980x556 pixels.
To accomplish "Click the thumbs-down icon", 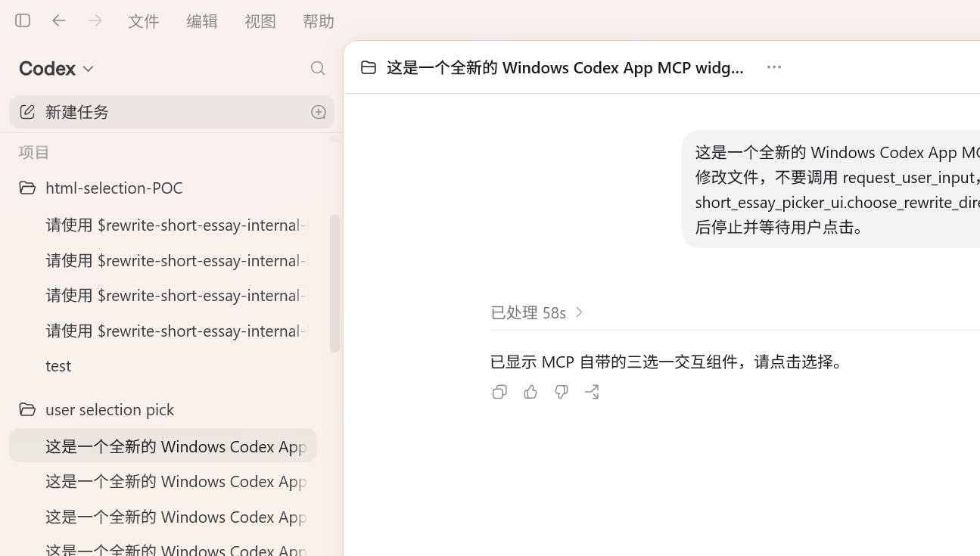I will [561, 392].
